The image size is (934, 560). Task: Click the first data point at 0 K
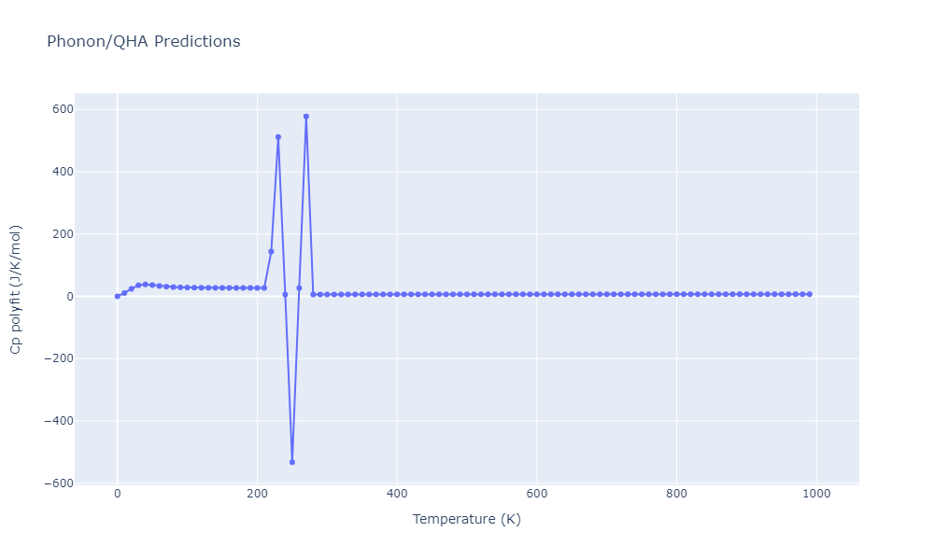pos(117,296)
